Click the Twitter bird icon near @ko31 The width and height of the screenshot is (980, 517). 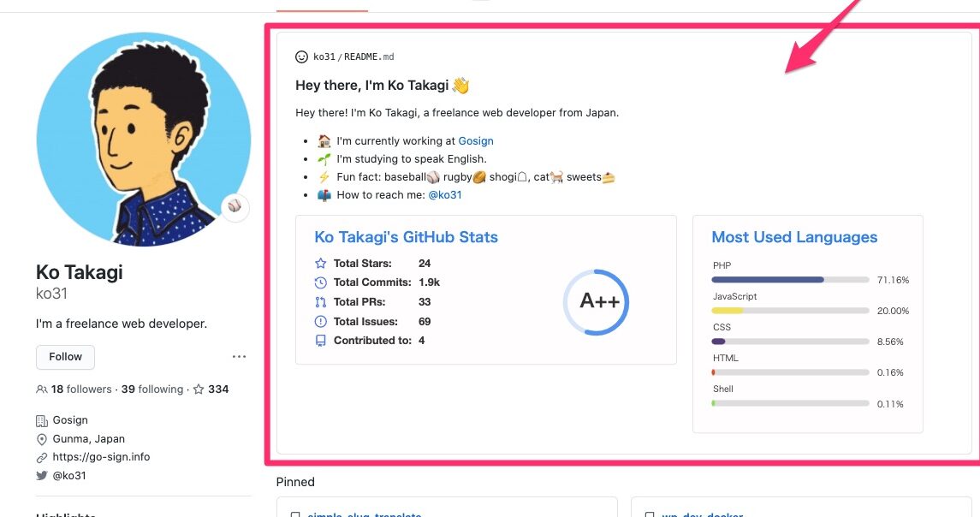pyautogui.click(x=41, y=475)
